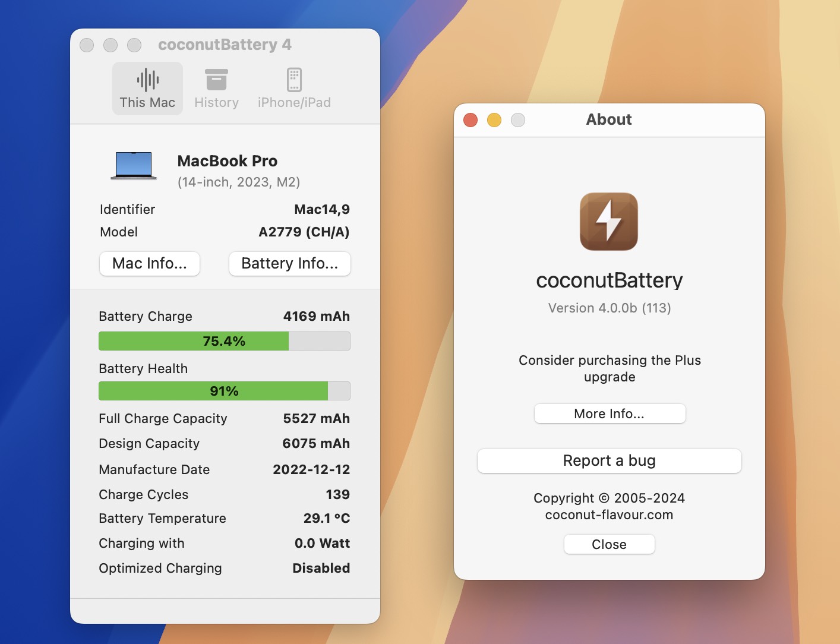The image size is (840, 644).
Task: Click the Report a bug button
Action: 610,461
